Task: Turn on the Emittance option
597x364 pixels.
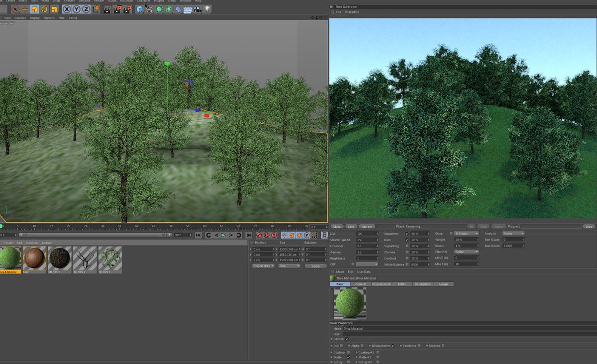Action: click(x=419, y=346)
